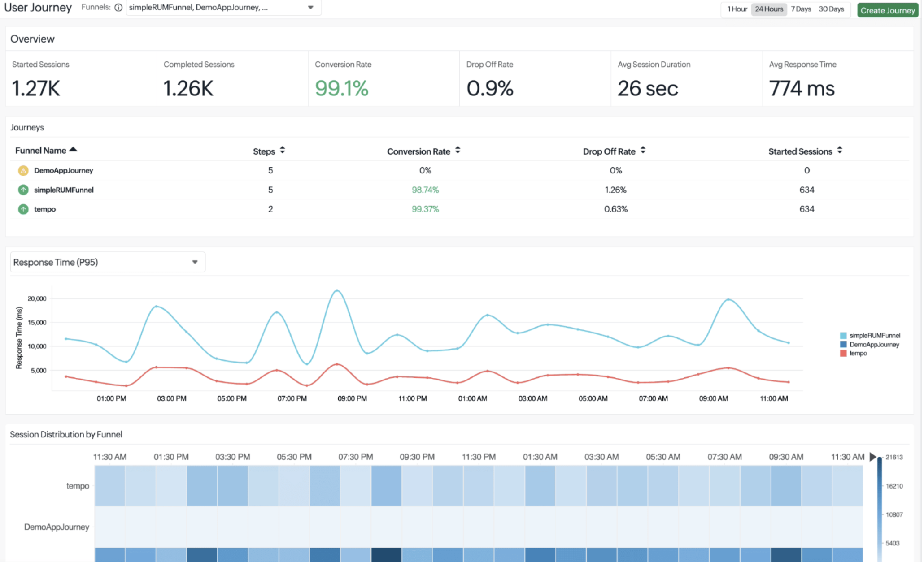Select the 24 Hours time range
The image size is (924, 562).
[769, 9]
